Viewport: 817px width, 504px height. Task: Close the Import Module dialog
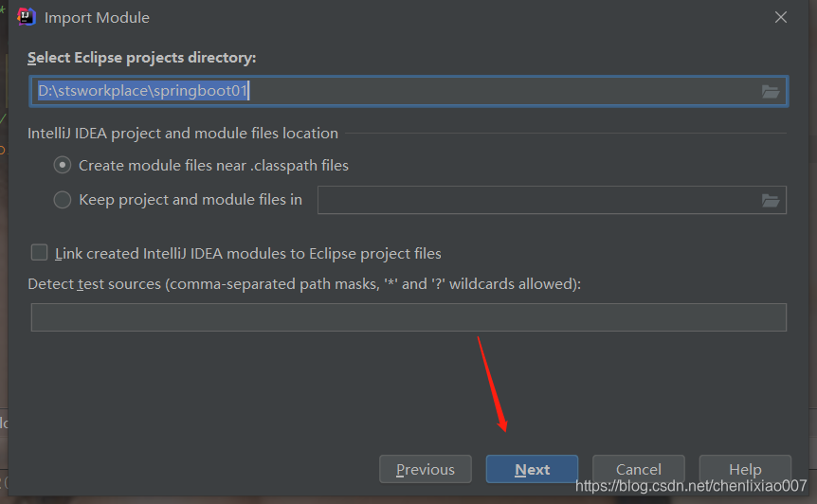[x=781, y=17]
